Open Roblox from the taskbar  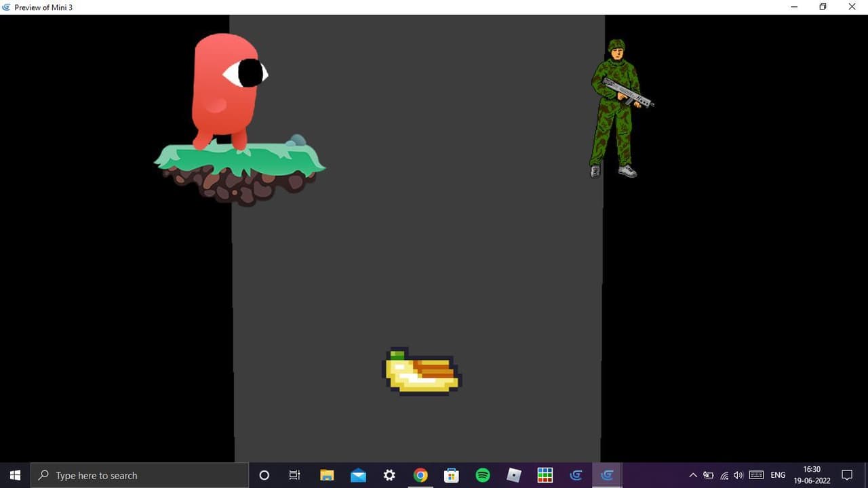[x=514, y=475]
